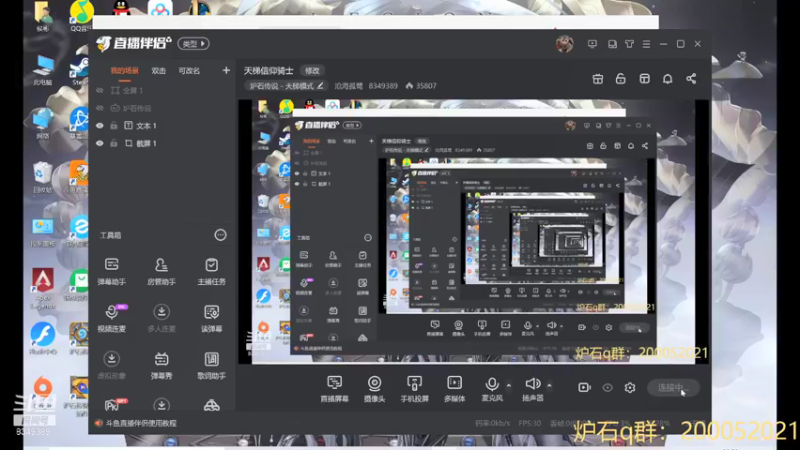Toggle lock on 截屏 1 source
800x450 pixels.
114,143
